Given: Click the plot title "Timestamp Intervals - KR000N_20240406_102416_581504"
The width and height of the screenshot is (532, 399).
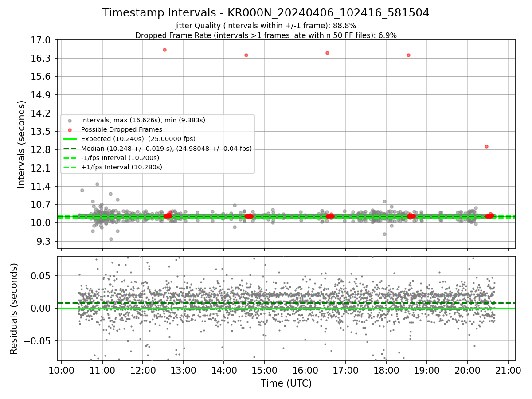Looking at the screenshot, I should coord(266,13).
